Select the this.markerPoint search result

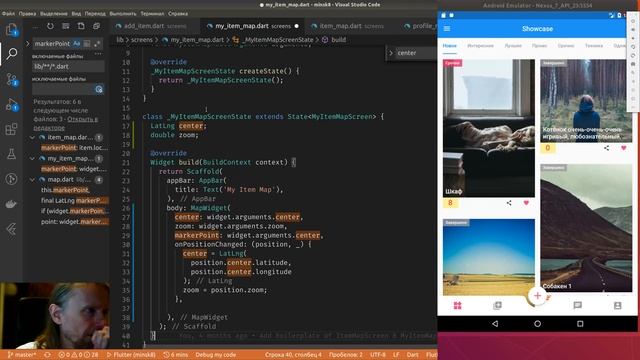pos(65,190)
